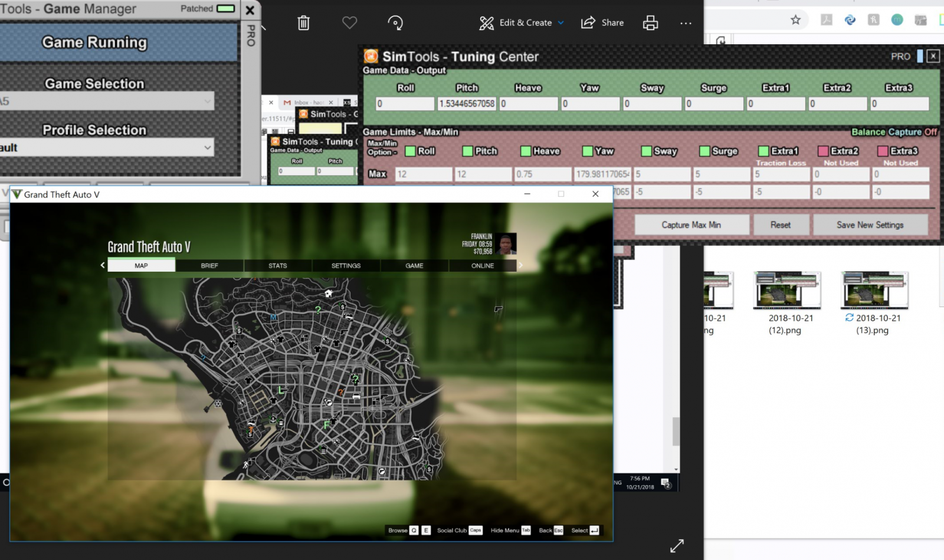
Task: Click the 7:56 PM taskbar clock
Action: (x=640, y=483)
